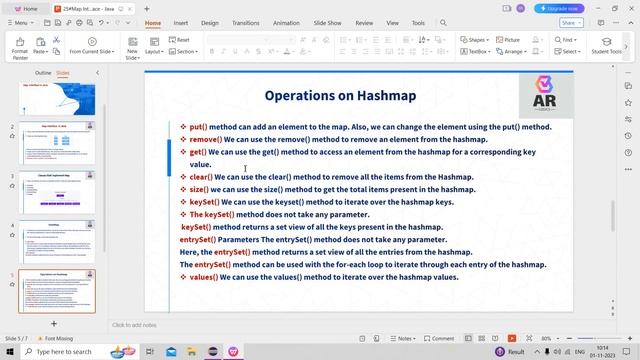
Task: Click the Share button
Action: click(571, 23)
